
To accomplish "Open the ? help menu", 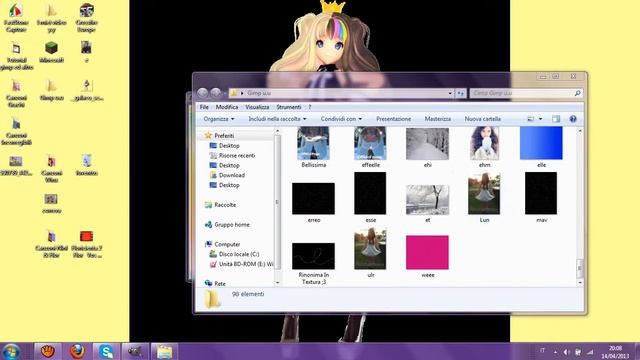I will [x=310, y=107].
